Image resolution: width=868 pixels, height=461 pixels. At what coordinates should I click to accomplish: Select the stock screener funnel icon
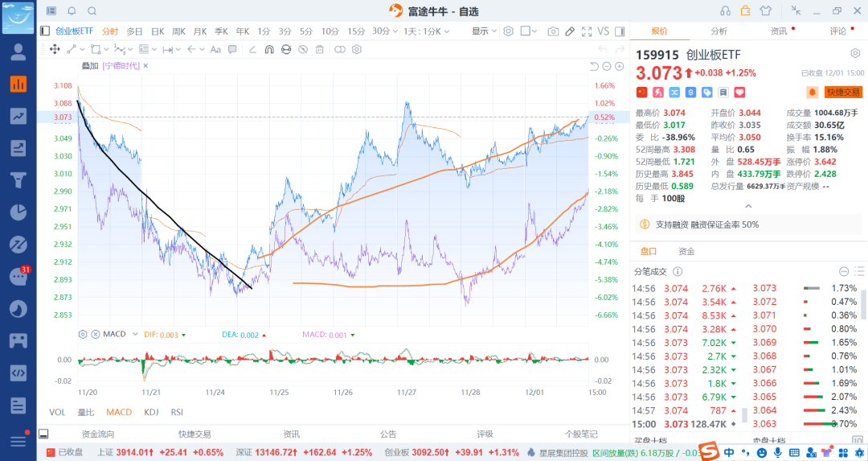[x=18, y=180]
